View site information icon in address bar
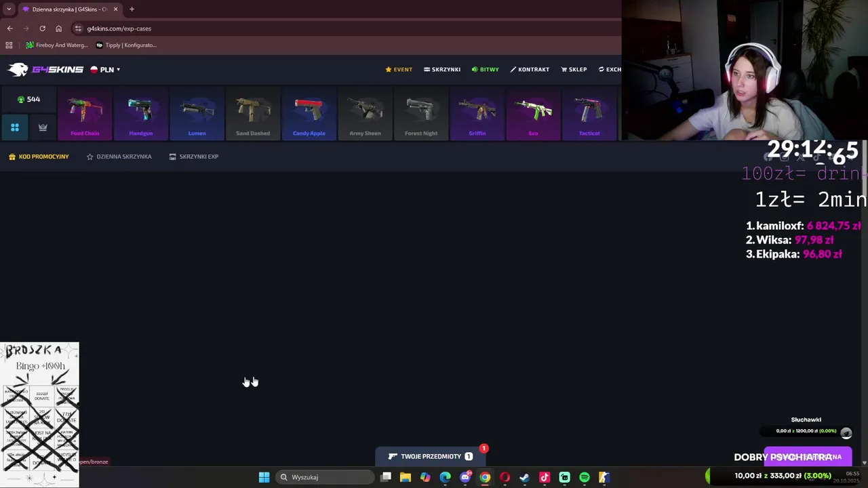Viewport: 868px width, 488px height. point(78,28)
